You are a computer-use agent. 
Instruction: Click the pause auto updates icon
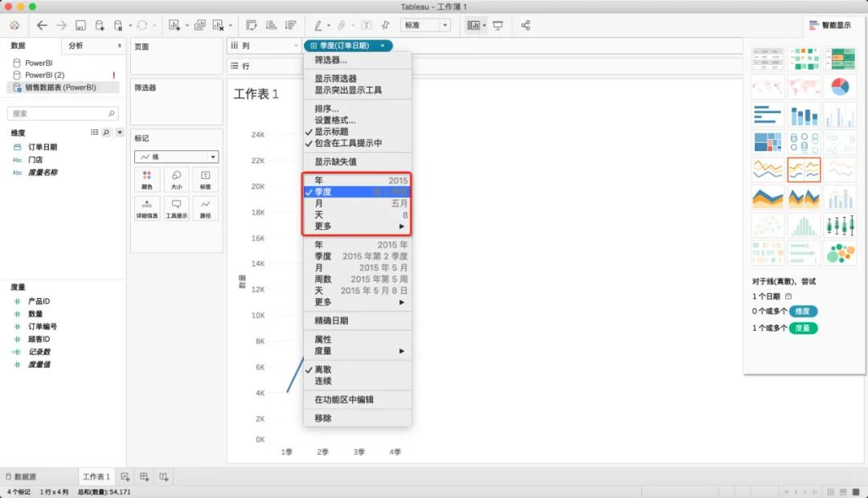118,25
